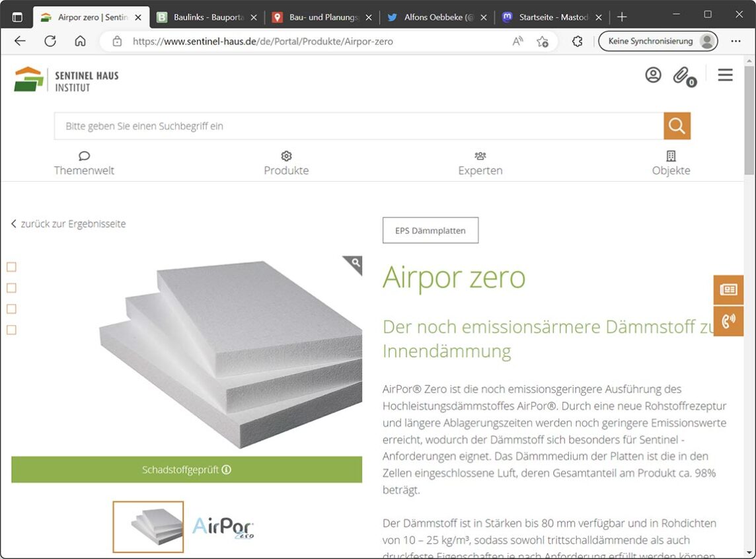The height and width of the screenshot is (559, 756).
Task: Switch to Bau- und Planungs tab
Action: point(323,17)
